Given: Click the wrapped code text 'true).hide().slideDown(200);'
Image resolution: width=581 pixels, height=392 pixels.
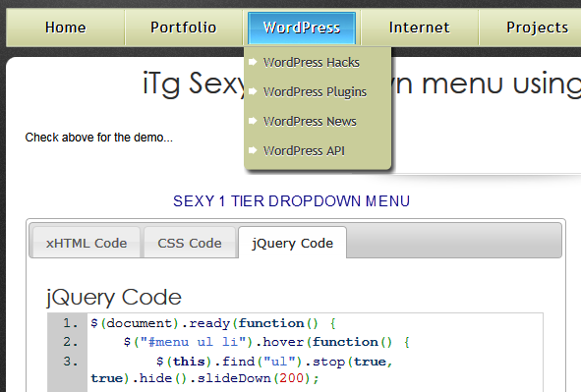Looking at the screenshot, I should tap(204, 378).
